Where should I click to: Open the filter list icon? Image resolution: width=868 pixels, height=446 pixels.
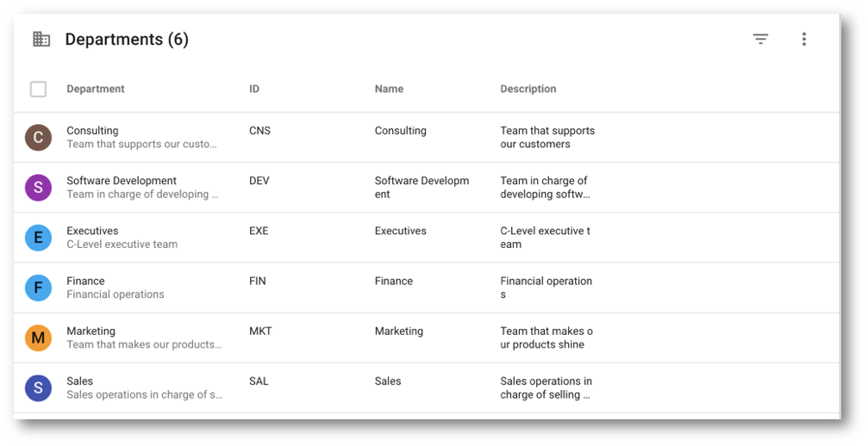(x=760, y=39)
